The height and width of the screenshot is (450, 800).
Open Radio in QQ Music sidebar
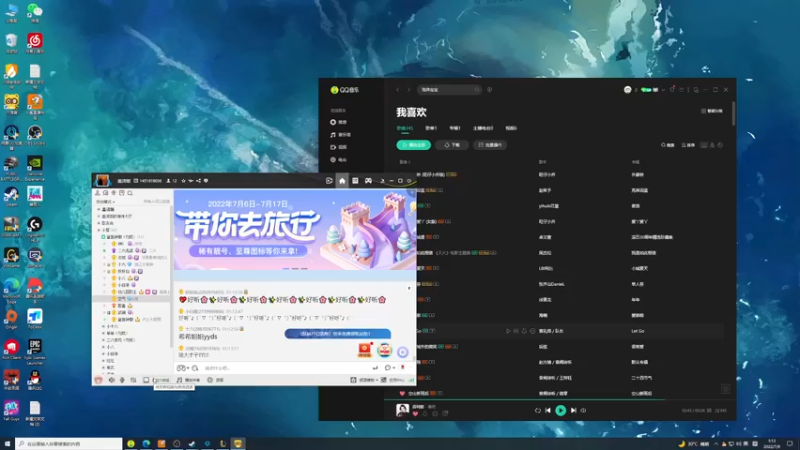point(339,160)
